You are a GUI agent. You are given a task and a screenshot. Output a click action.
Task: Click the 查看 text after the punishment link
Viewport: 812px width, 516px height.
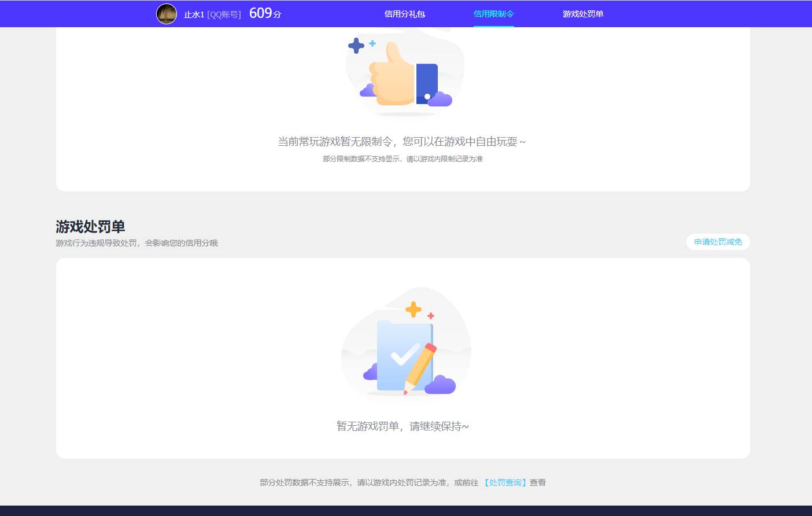coord(537,482)
